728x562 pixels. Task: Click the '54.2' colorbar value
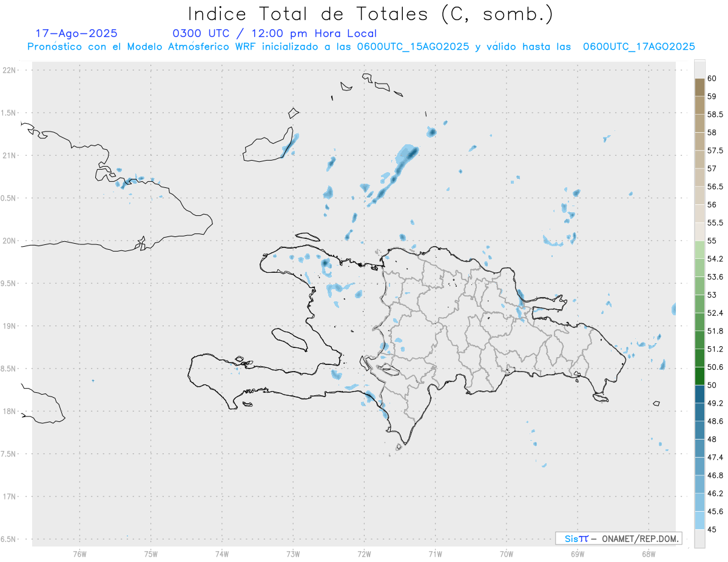pyautogui.click(x=715, y=259)
